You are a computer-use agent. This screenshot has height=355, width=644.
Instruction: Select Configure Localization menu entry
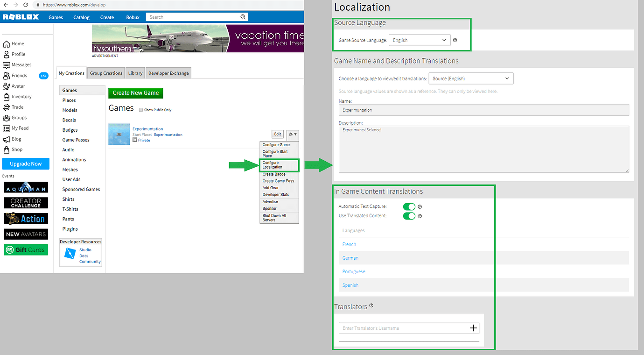click(x=279, y=165)
